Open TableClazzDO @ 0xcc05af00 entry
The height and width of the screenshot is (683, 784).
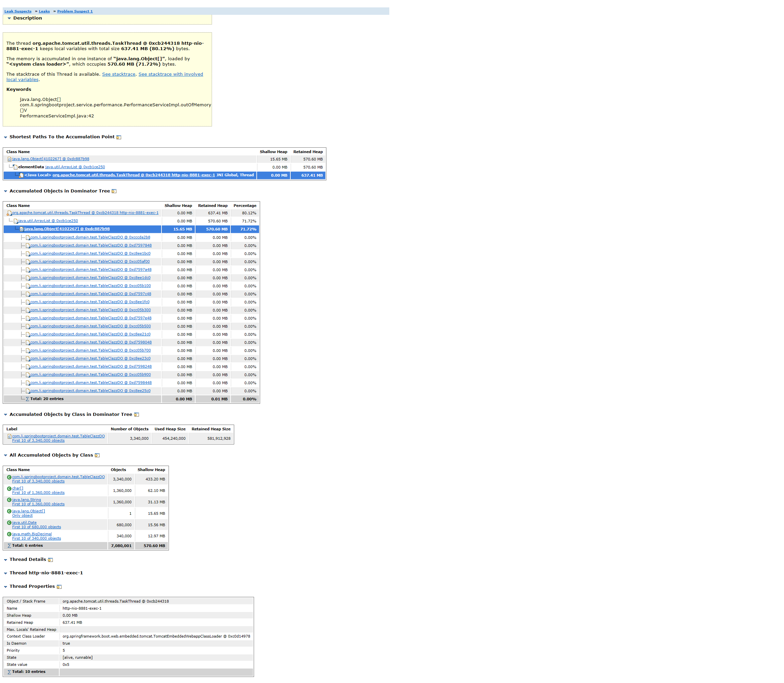tap(90, 261)
